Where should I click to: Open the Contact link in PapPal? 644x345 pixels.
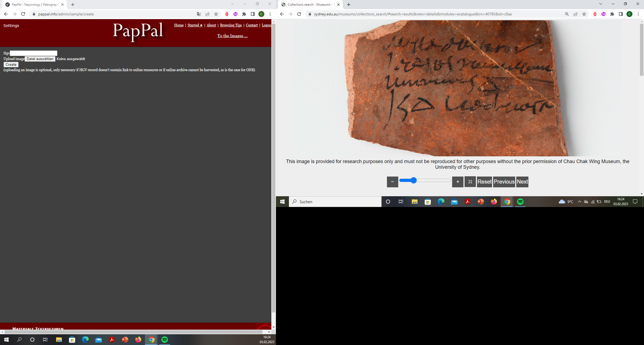pyautogui.click(x=252, y=25)
